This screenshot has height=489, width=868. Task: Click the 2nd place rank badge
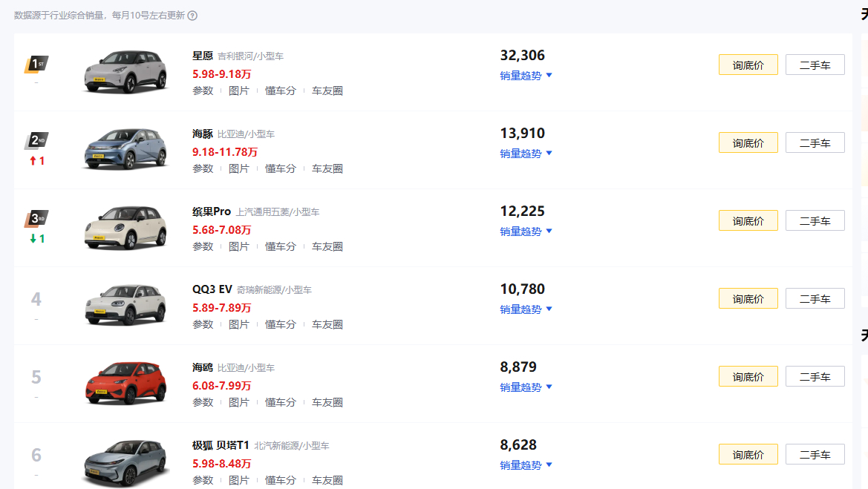[x=36, y=140]
